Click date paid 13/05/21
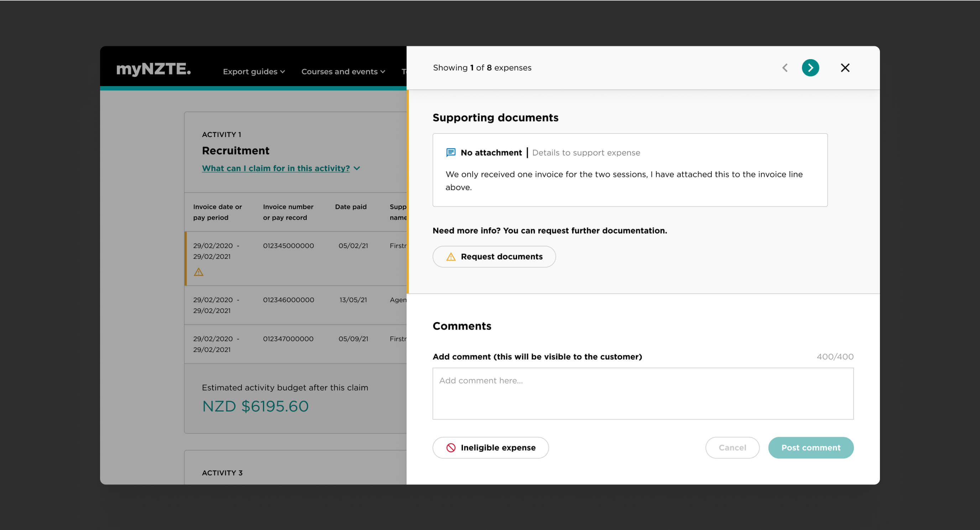980x530 pixels. pos(353,300)
